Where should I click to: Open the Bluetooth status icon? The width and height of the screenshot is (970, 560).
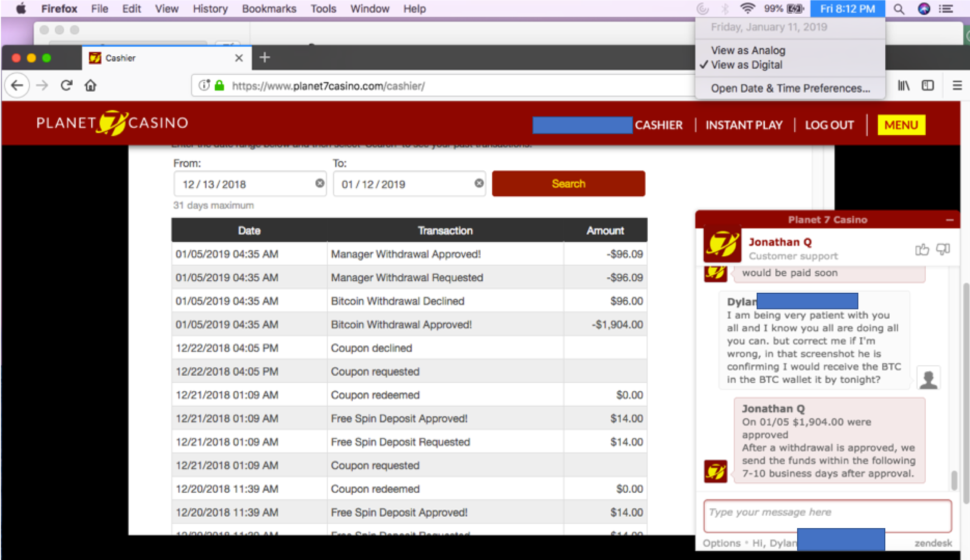(x=725, y=8)
